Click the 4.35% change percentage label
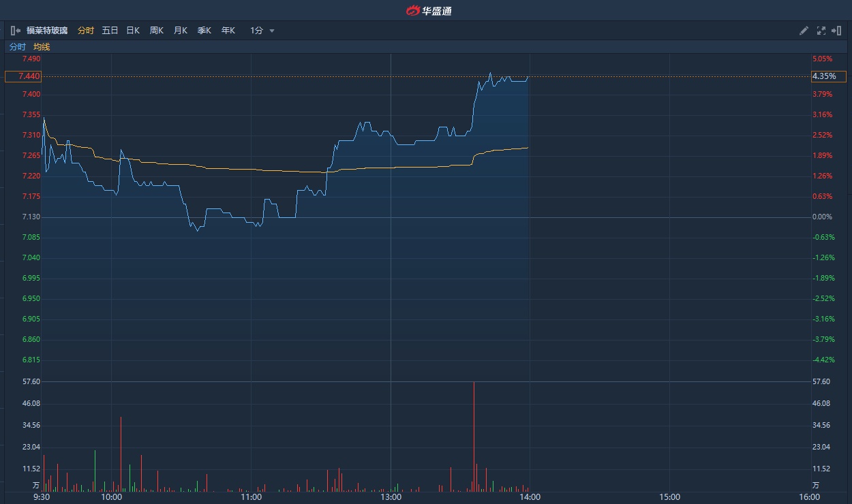The height and width of the screenshot is (504, 852). (x=827, y=76)
